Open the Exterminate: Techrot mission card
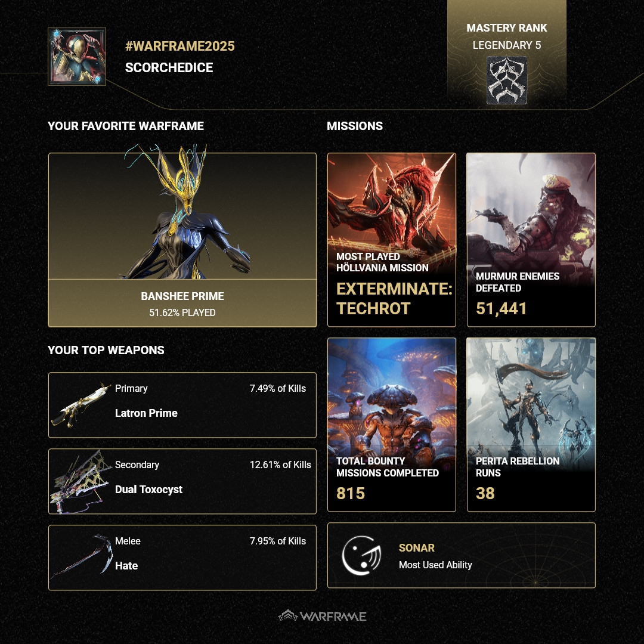644x644 pixels. tap(391, 240)
